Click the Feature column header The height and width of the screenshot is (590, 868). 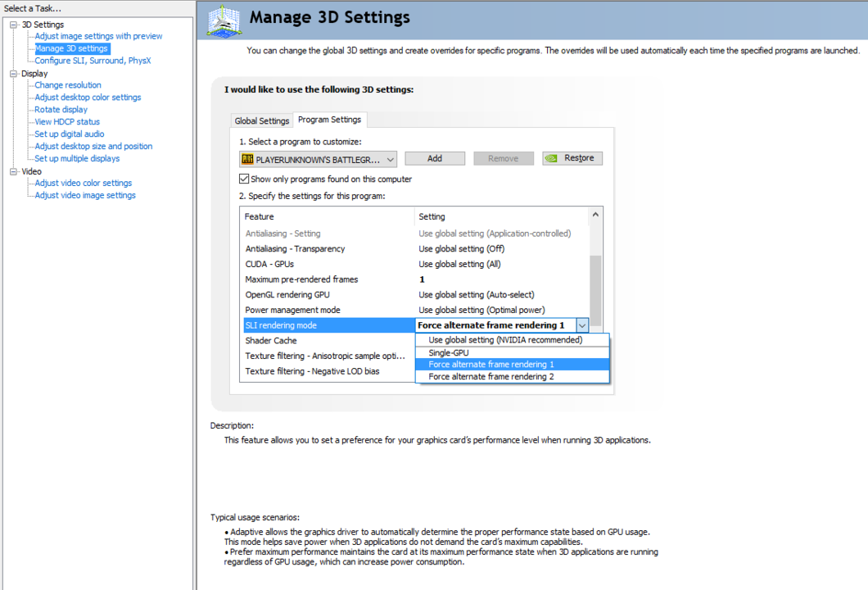click(x=328, y=216)
